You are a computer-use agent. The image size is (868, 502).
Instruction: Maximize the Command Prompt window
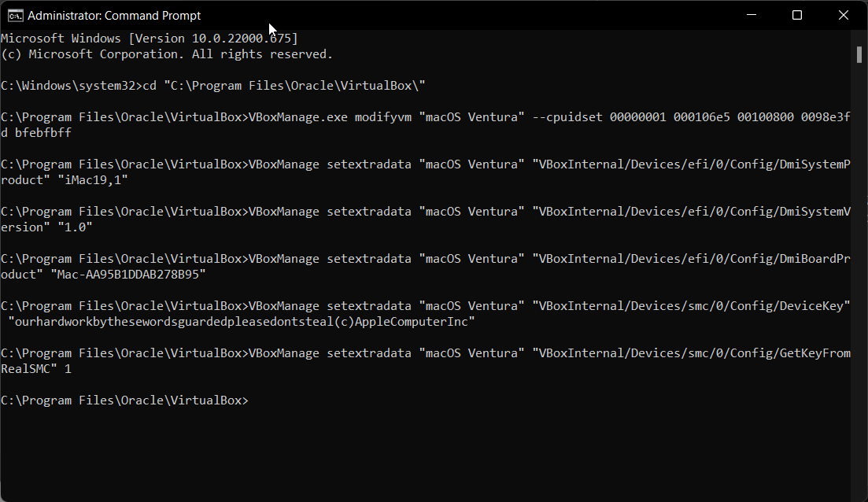point(796,15)
